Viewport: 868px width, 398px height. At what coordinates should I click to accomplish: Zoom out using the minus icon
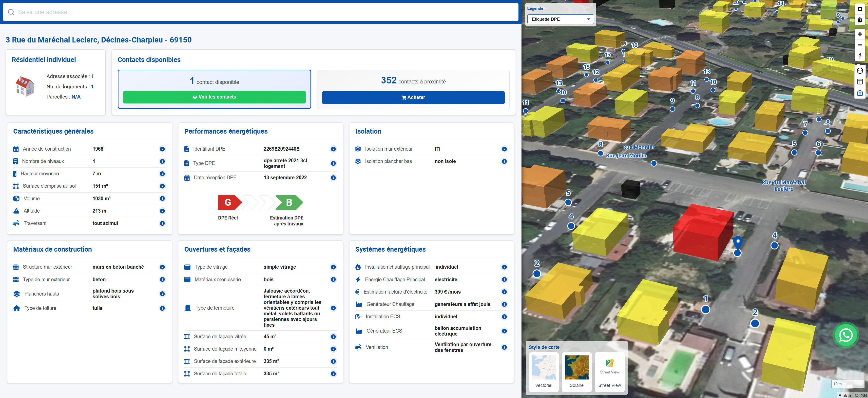pyautogui.click(x=860, y=45)
